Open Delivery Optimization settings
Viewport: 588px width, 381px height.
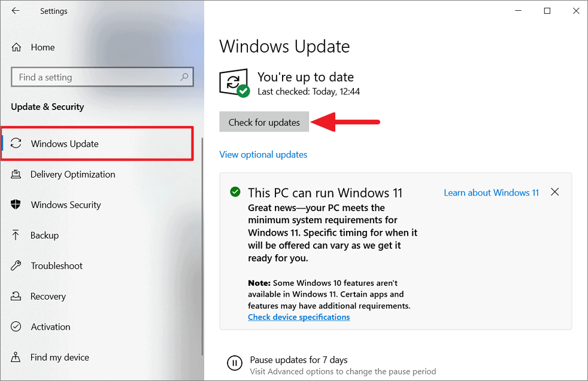click(x=72, y=174)
